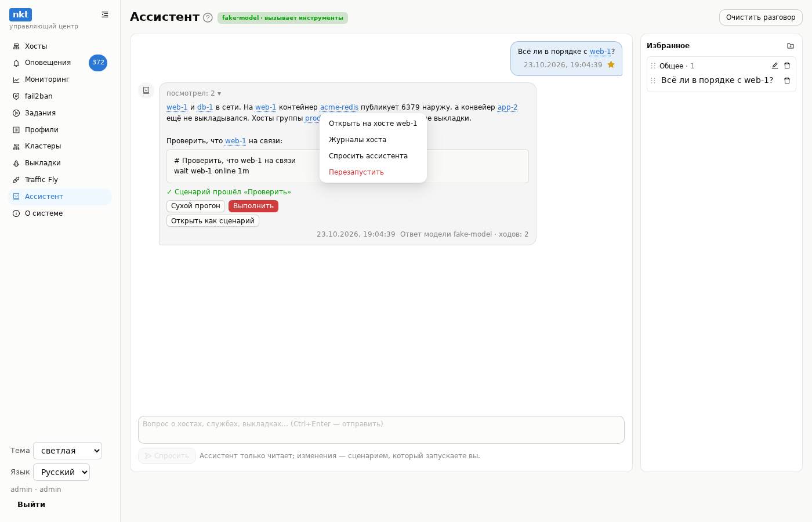Choose 'Открыть на хосте web-1' from menu
Viewport: 812px width, 522px height.
pyautogui.click(x=373, y=124)
